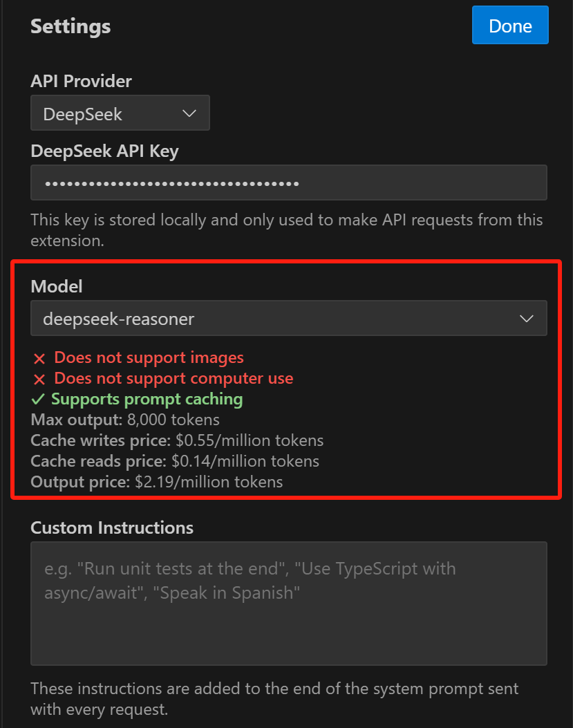
Task: Click the Max output 8,000 tokens line
Action: (x=125, y=420)
